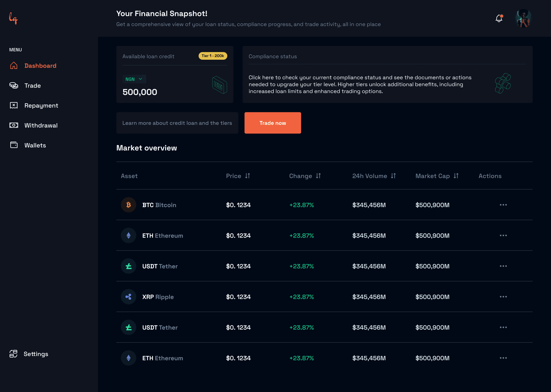Click the Tier 1 - 200k badge
551x392 pixels.
coord(213,56)
